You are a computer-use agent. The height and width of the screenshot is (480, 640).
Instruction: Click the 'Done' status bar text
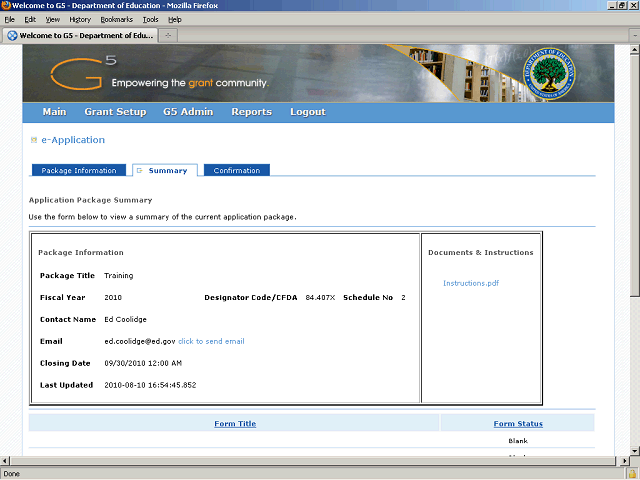point(11,474)
